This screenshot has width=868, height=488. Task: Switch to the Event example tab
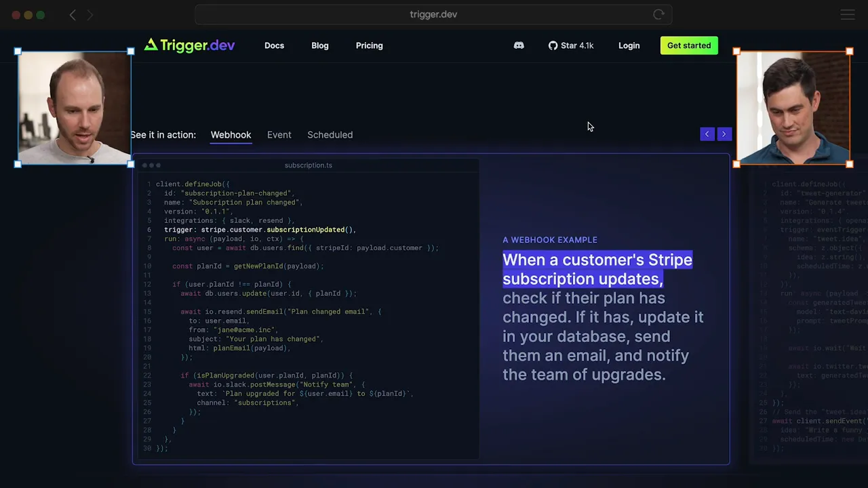[x=279, y=135]
